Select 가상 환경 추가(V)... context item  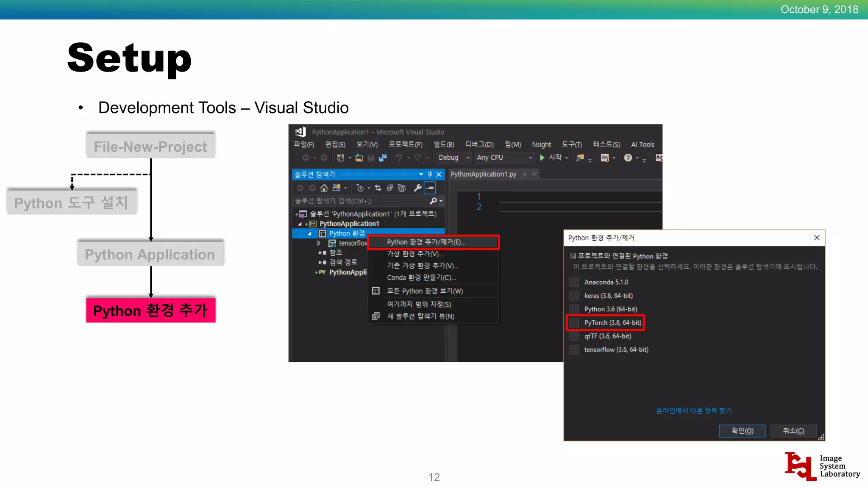433,254
